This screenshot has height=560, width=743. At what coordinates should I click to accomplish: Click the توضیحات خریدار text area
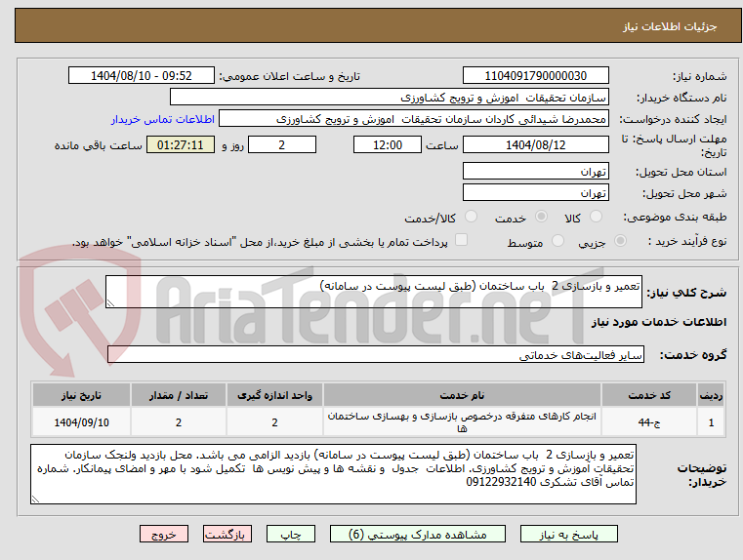click(333, 474)
